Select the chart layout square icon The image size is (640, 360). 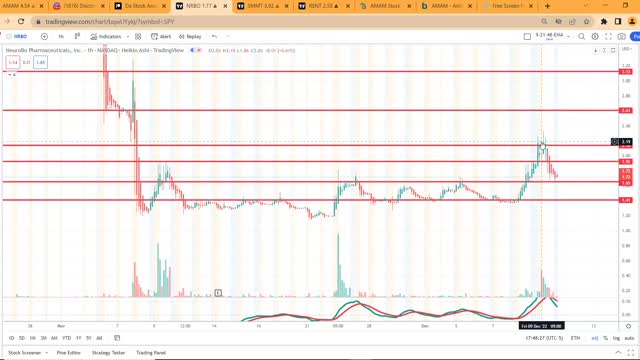[x=527, y=36]
